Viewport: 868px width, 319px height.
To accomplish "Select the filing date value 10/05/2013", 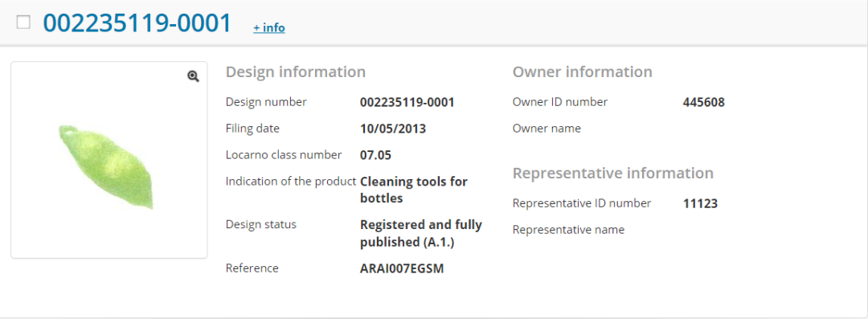I will click(x=392, y=129).
